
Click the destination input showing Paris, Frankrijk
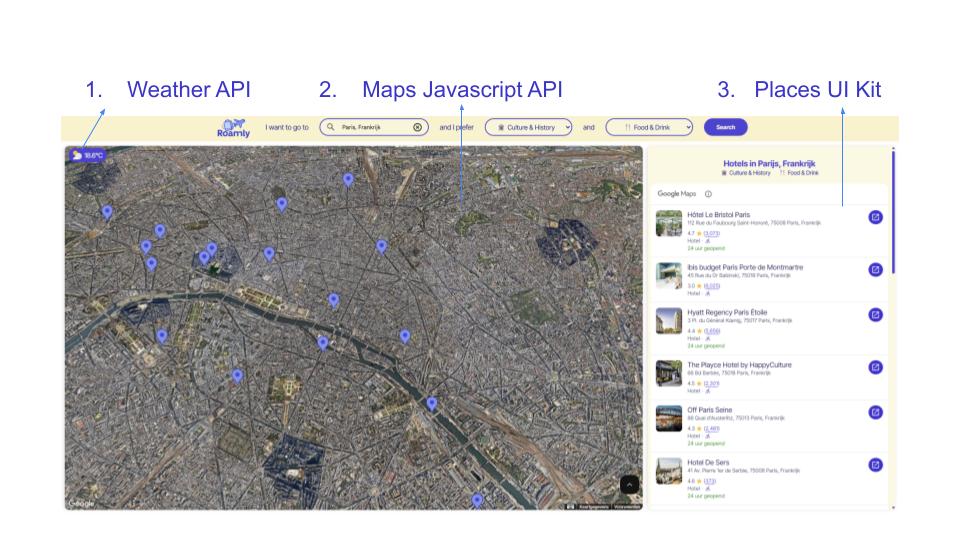click(x=374, y=127)
